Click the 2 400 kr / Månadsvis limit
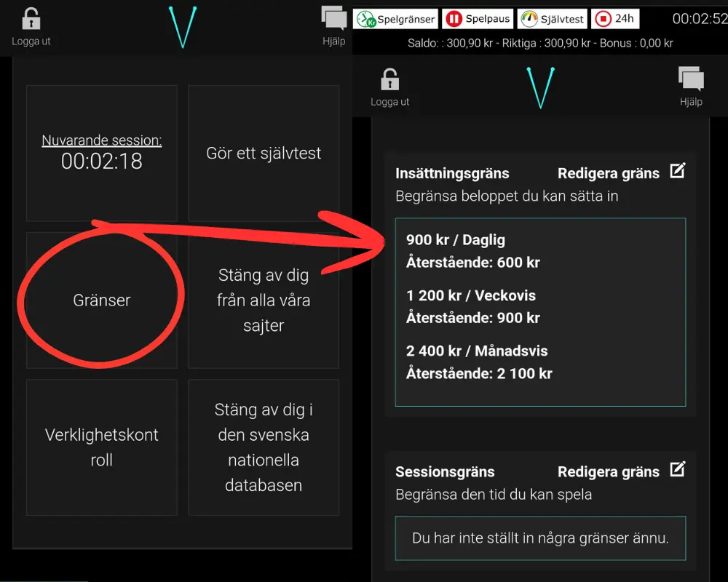Viewport: 728px width, 582px height. tap(477, 351)
